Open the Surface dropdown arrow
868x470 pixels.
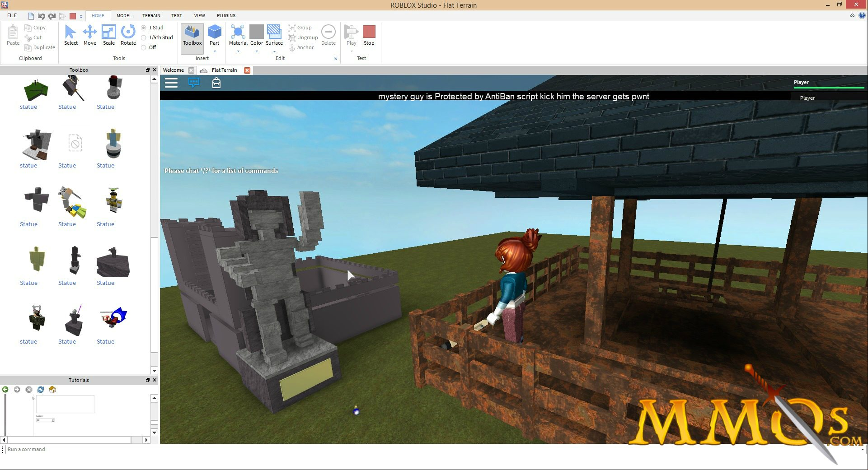click(274, 51)
